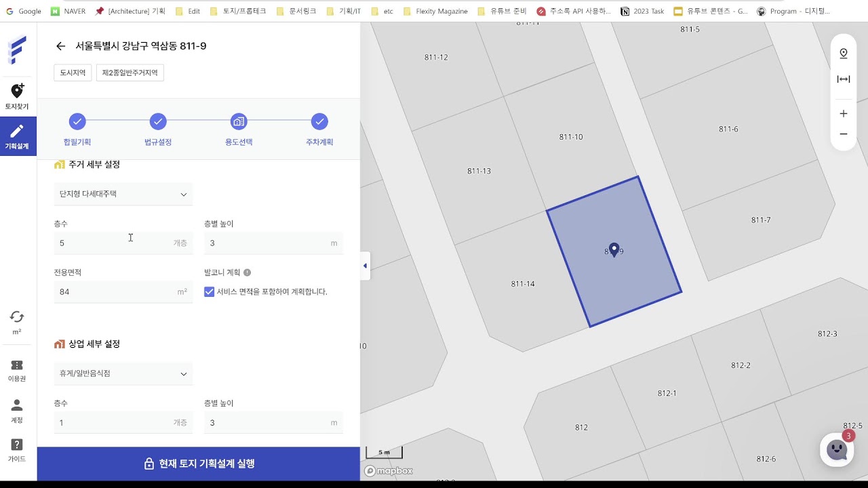Select the 기획설계 sidebar icon
Viewport: 868px width, 488px height.
(17, 136)
